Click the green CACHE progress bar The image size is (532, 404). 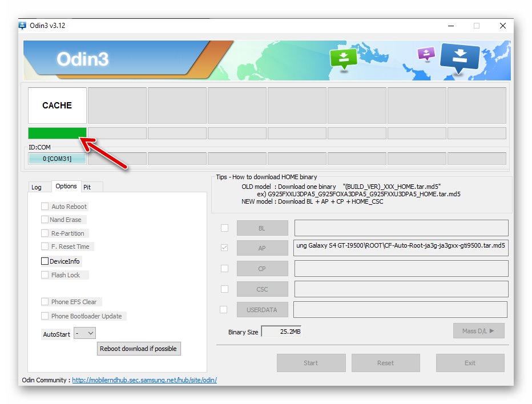point(57,133)
